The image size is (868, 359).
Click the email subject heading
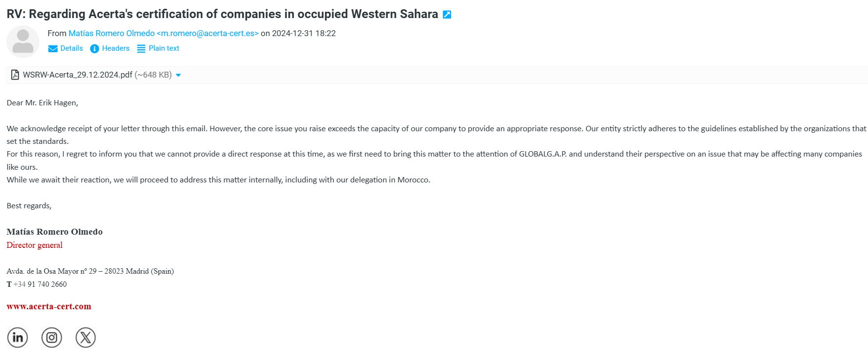pyautogui.click(x=222, y=14)
